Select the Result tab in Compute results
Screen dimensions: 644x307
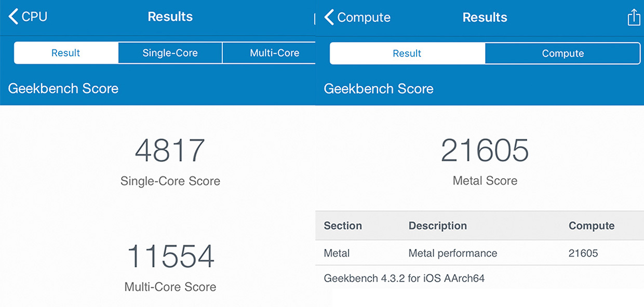click(x=407, y=54)
